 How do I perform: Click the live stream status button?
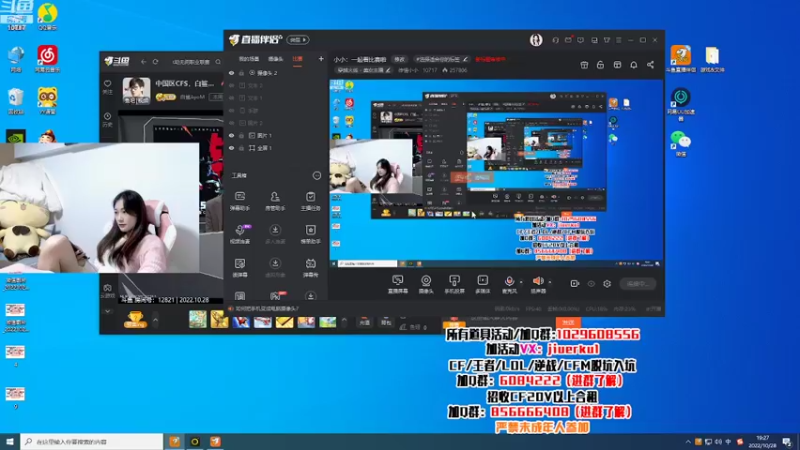coord(638,284)
